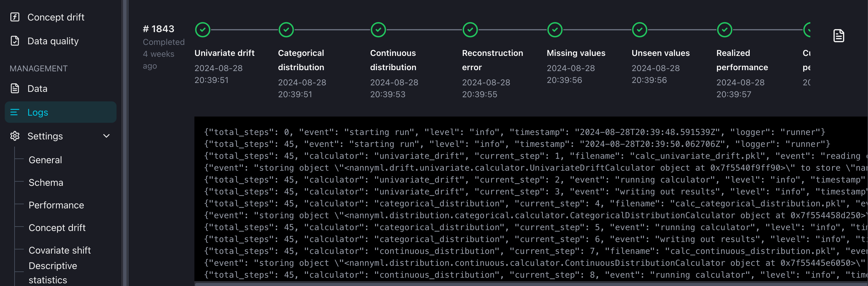The height and width of the screenshot is (286, 868).
Task: Open Covariate shift settings
Action: (60, 250)
